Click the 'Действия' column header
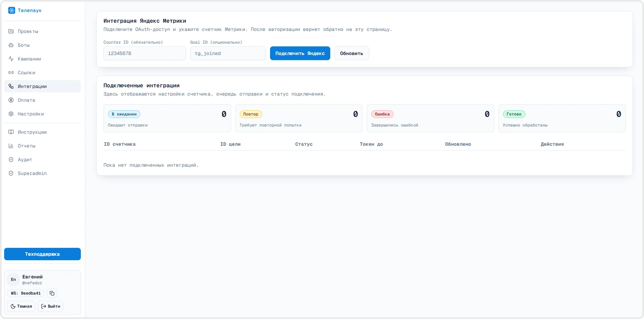 point(552,144)
